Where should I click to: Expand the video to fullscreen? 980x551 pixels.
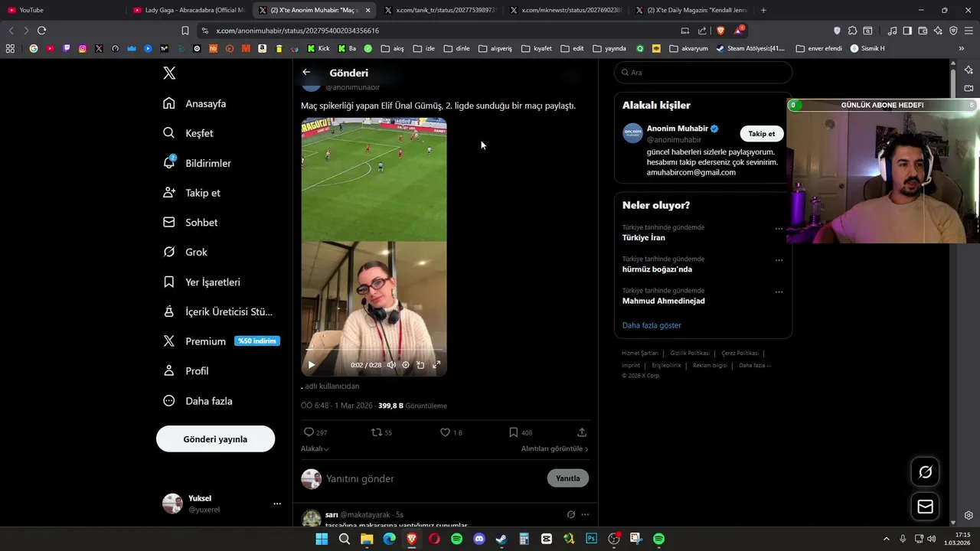(436, 365)
